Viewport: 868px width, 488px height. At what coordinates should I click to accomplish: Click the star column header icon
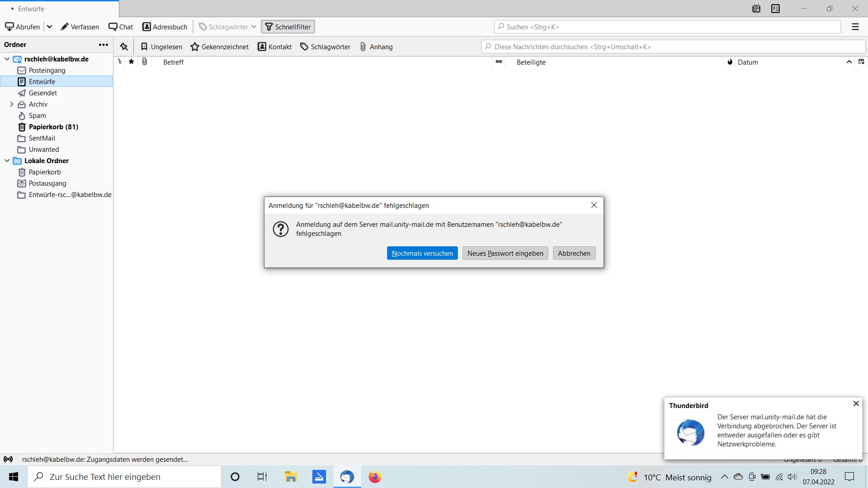132,62
